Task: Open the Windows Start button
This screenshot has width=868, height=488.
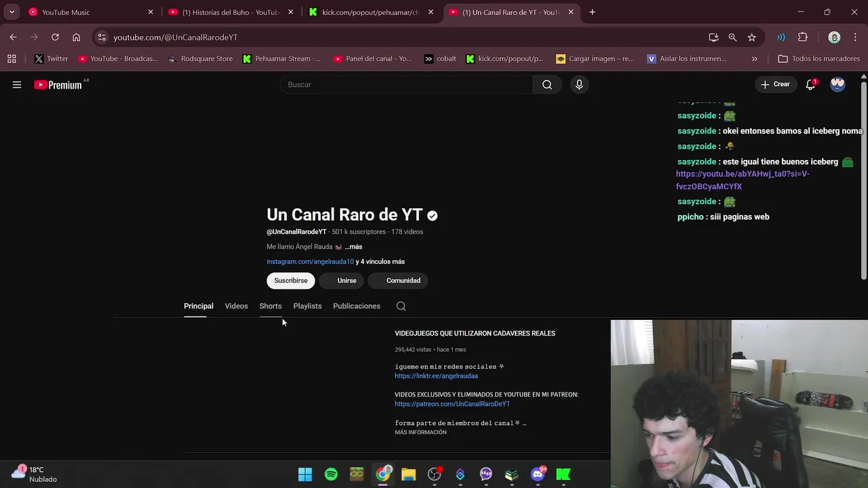Action: [305, 474]
